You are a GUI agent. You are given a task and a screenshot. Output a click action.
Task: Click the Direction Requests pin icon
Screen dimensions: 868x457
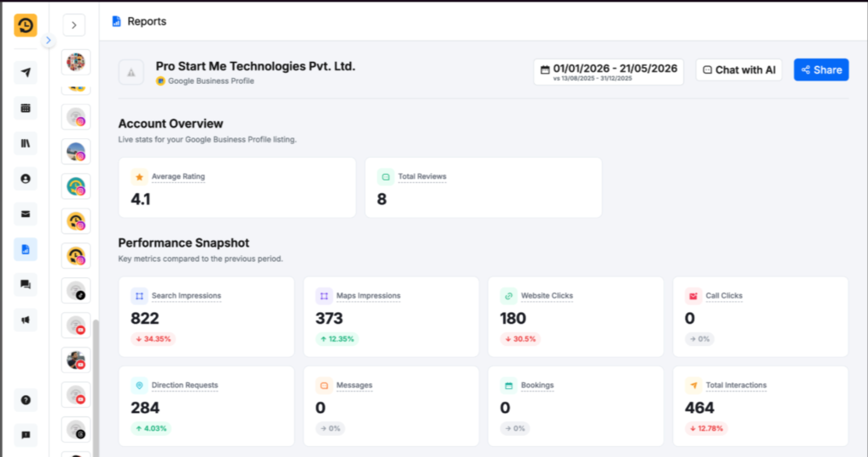140,385
